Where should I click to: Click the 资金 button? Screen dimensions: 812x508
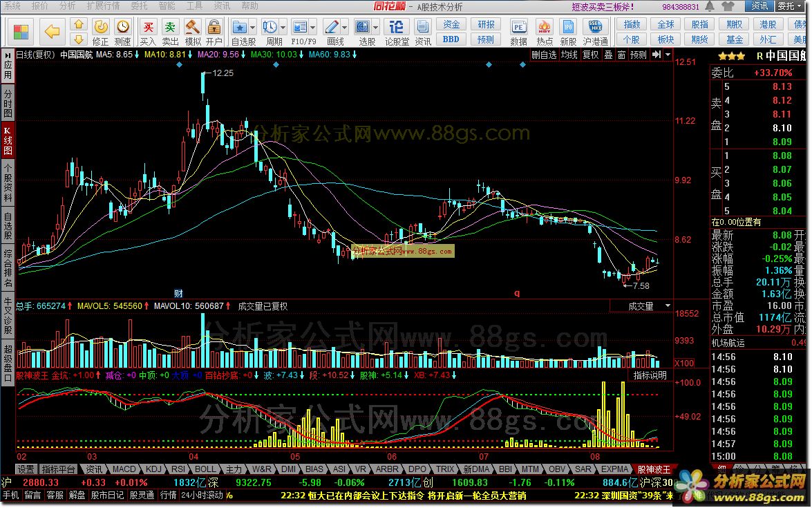[x=451, y=24]
